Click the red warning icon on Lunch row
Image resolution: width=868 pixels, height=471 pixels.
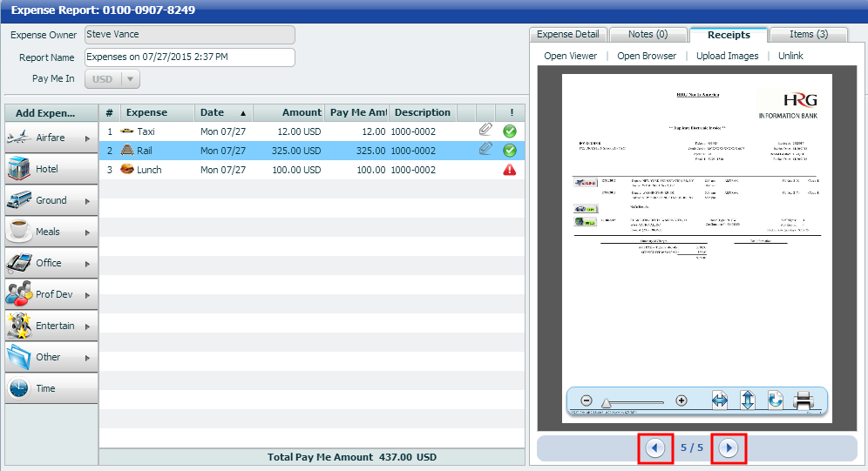tap(510, 170)
